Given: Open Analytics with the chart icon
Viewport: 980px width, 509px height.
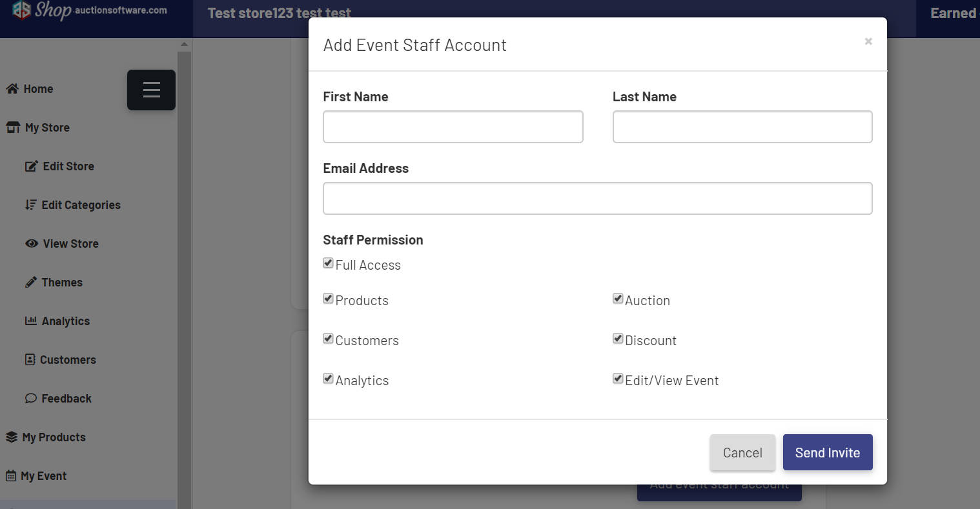Looking at the screenshot, I should pos(31,321).
